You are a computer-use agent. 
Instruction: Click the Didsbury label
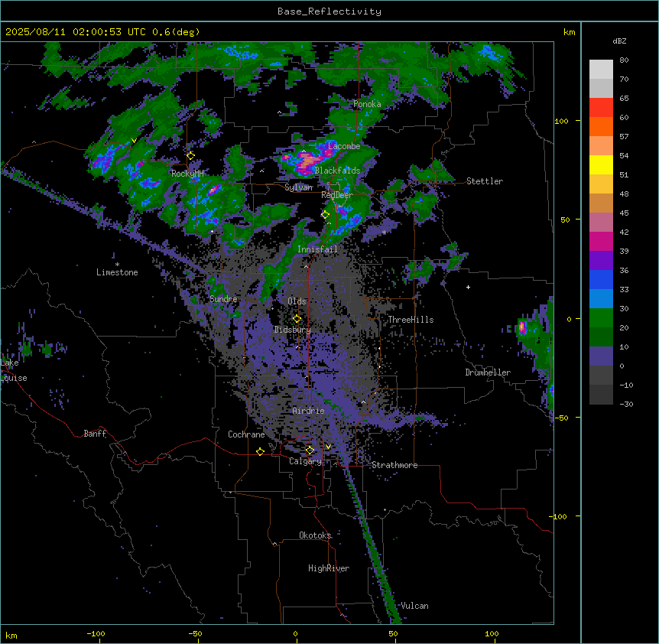pyautogui.click(x=293, y=330)
